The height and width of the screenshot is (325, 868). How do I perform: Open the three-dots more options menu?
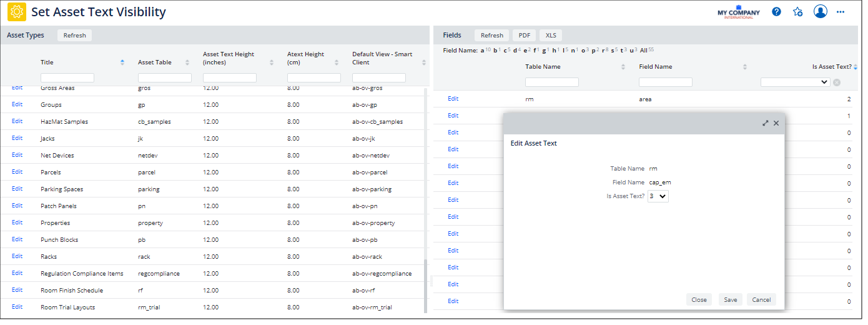pos(841,12)
